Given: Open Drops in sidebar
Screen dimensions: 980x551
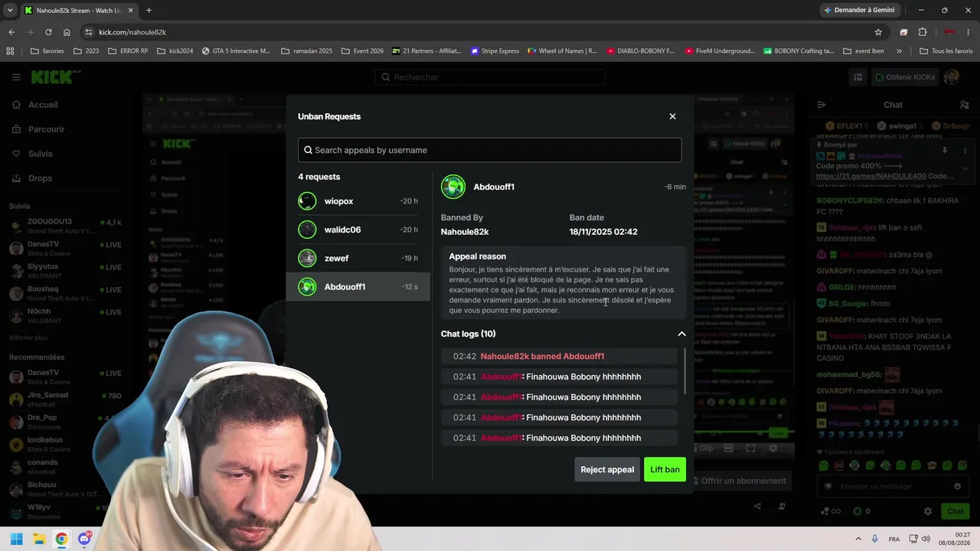Looking at the screenshot, I should coord(40,178).
